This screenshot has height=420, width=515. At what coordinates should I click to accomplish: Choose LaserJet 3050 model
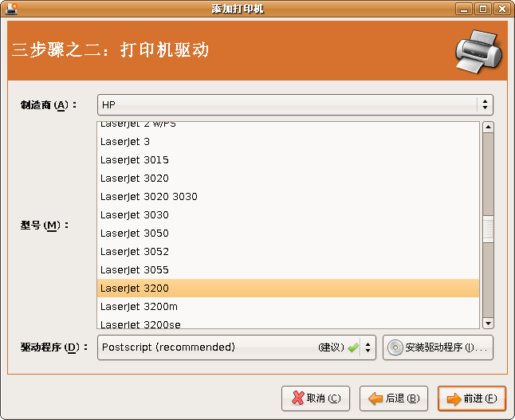coord(288,234)
